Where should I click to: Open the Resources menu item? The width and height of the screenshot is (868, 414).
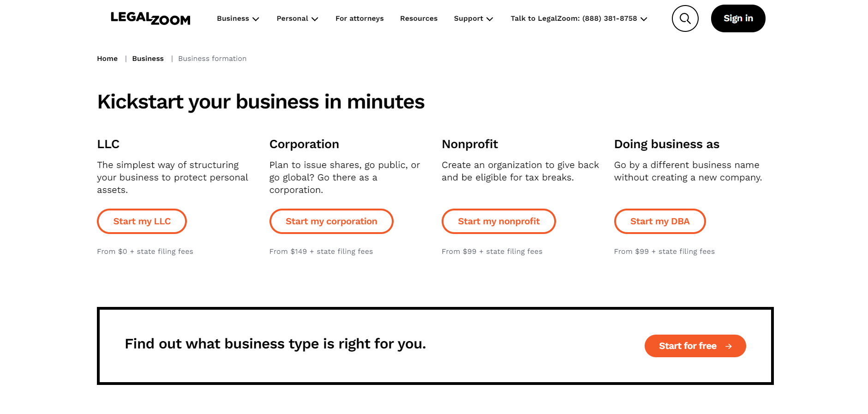click(419, 18)
